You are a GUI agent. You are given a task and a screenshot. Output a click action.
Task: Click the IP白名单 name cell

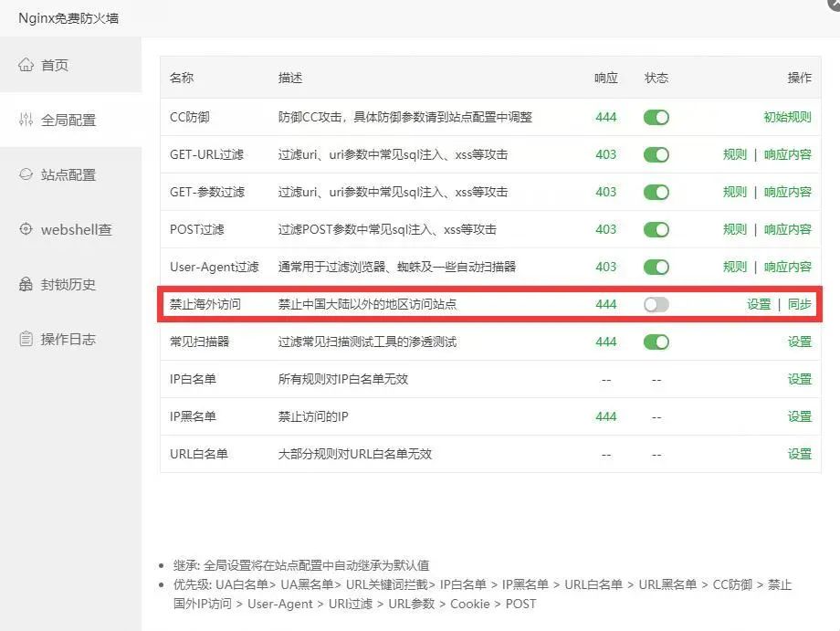[193, 379]
